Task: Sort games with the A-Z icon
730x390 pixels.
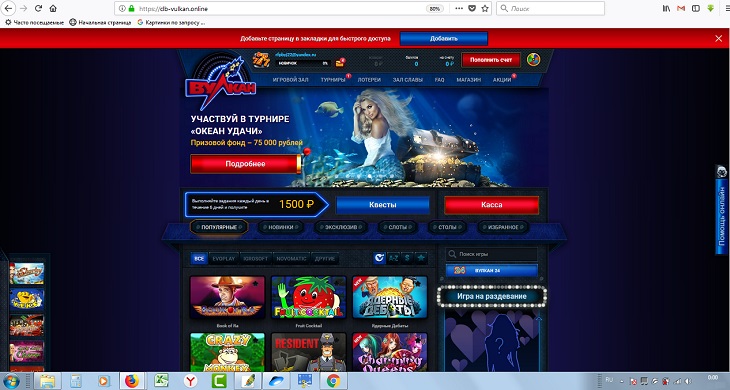Action: click(x=393, y=258)
